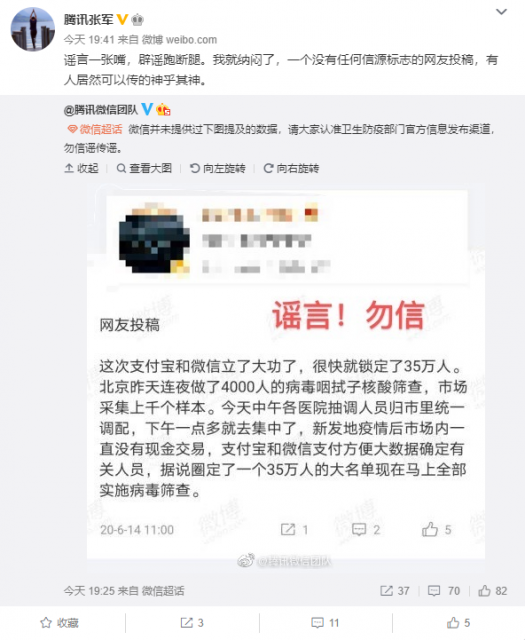
Task: Rotate image right with 向右旋转
Action: (x=291, y=168)
